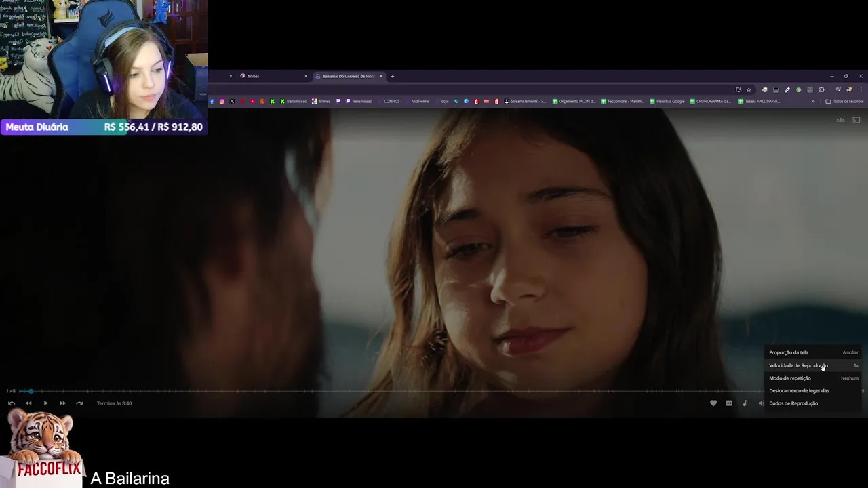Click the green circle extension icon
The image size is (868, 488).
(799, 89)
